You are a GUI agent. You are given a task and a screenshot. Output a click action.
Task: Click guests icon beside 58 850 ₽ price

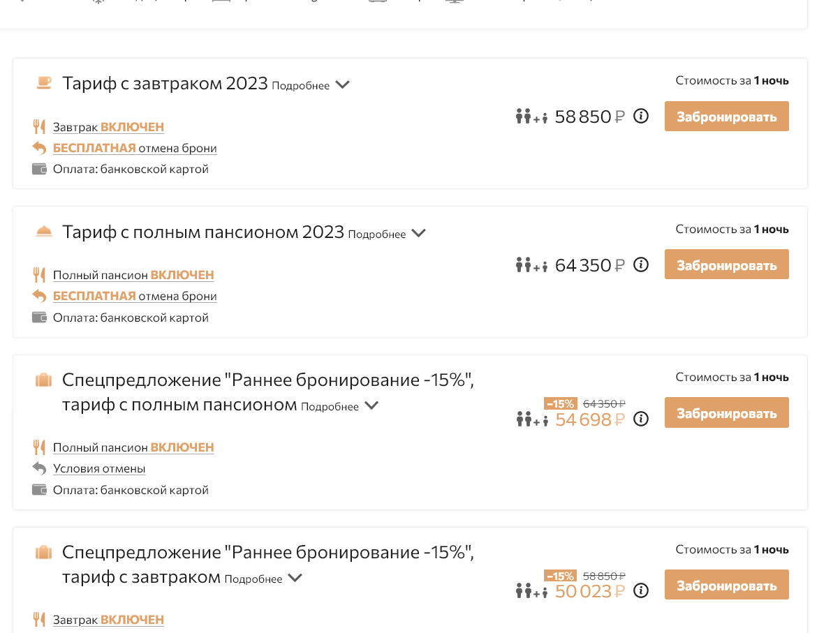coord(531,117)
